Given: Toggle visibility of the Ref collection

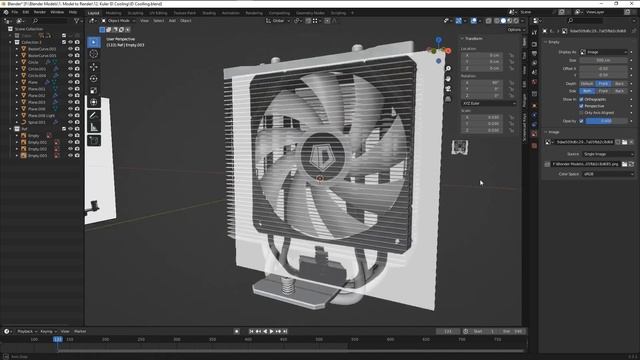Looking at the screenshot, I should (x=70, y=129).
